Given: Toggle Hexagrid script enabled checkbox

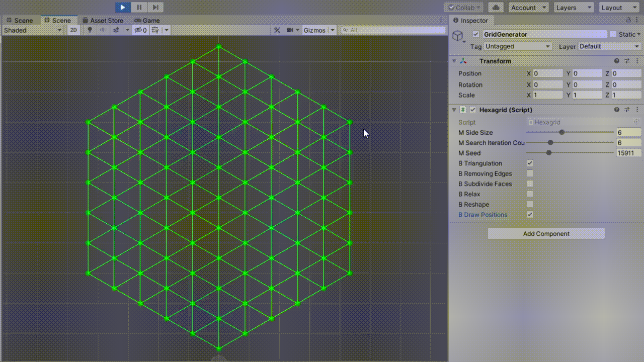Looking at the screenshot, I should [473, 110].
